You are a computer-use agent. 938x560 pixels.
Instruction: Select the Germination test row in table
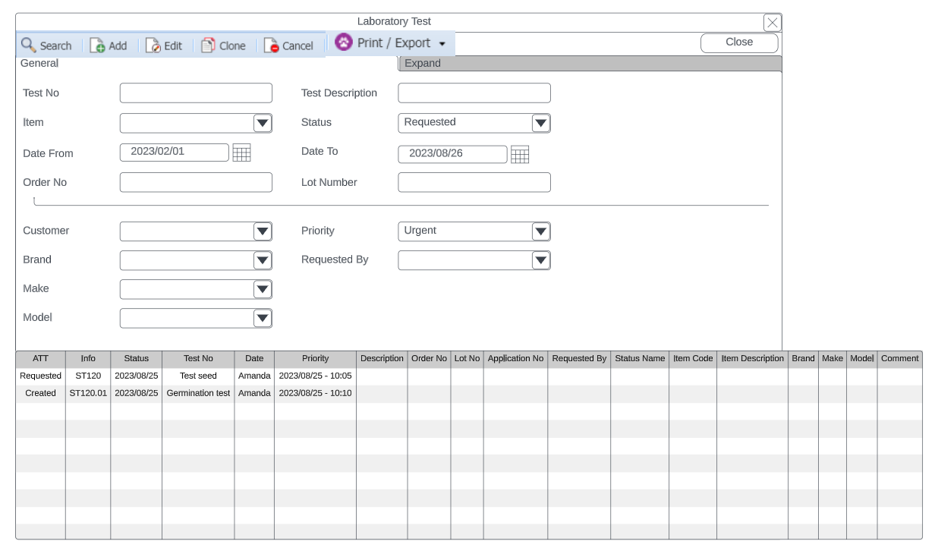[198, 393]
